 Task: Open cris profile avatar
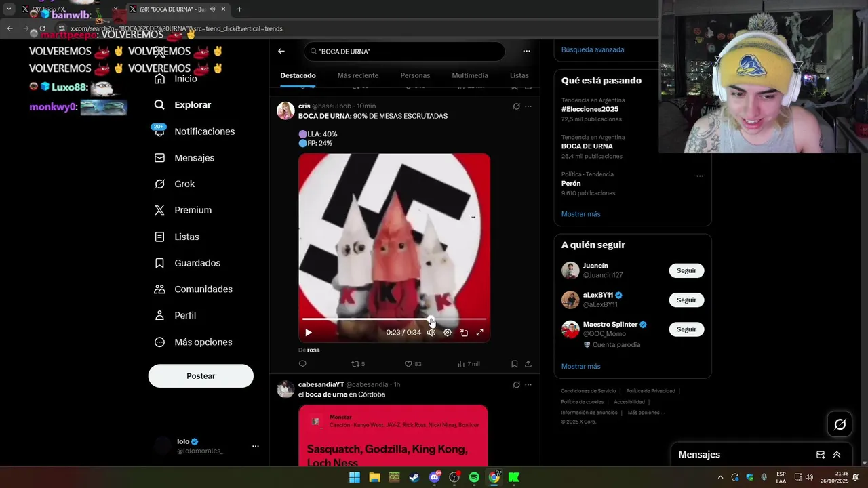285,110
